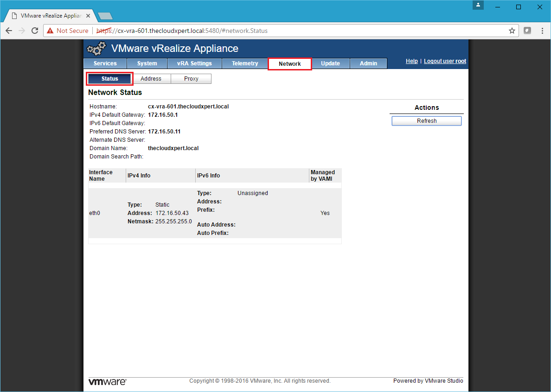
Task: Switch to the Admin tab
Action: tap(368, 63)
